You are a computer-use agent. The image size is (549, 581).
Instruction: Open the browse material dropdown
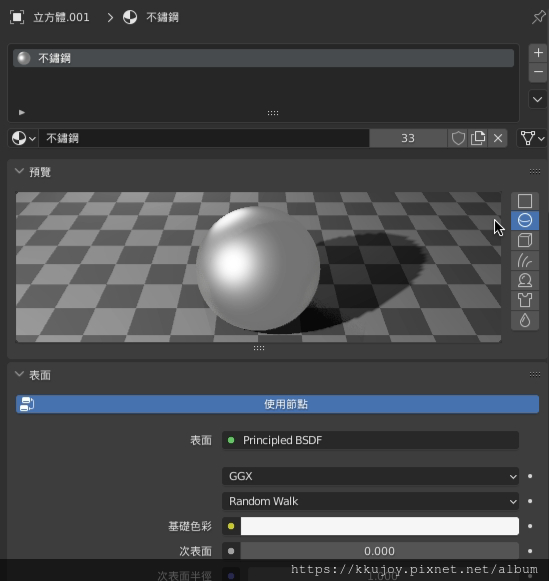tap(23, 139)
